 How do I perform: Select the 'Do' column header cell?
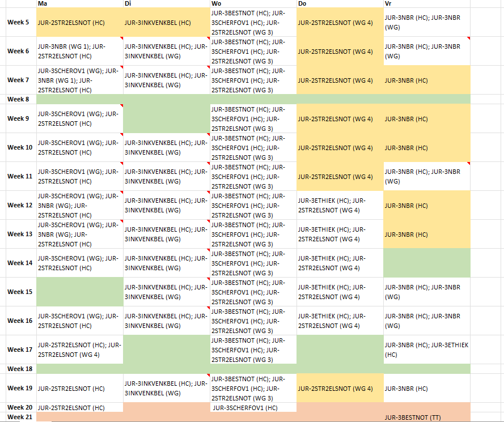click(x=340, y=4)
